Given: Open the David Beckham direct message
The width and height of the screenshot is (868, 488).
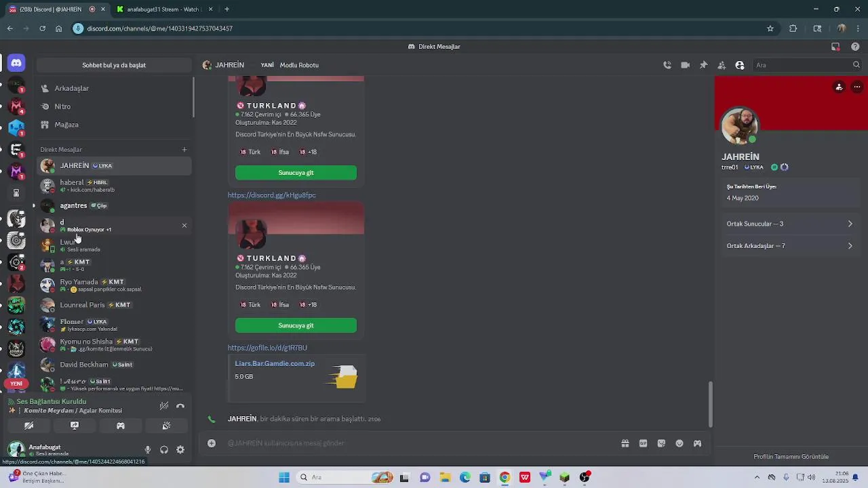Looking at the screenshot, I should (x=114, y=365).
